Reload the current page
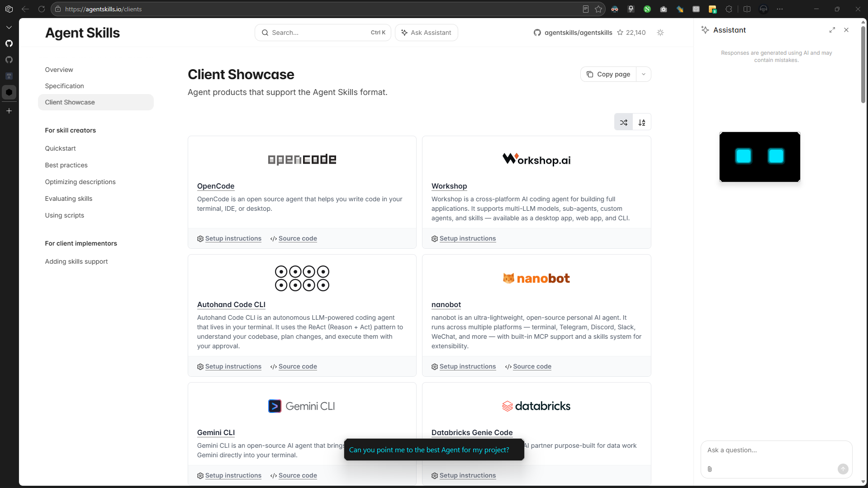This screenshot has height=488, width=868. coord(42,9)
